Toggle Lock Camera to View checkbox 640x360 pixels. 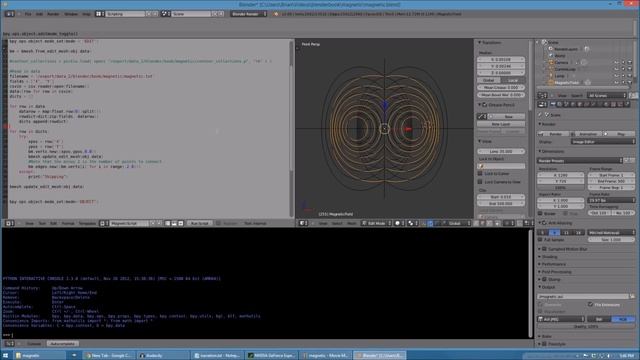click(x=480, y=182)
